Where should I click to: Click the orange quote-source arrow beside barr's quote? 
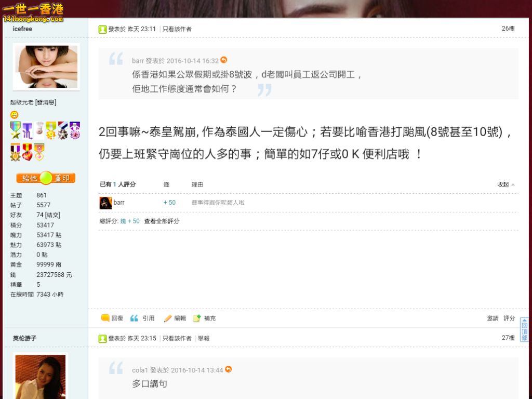223,60
